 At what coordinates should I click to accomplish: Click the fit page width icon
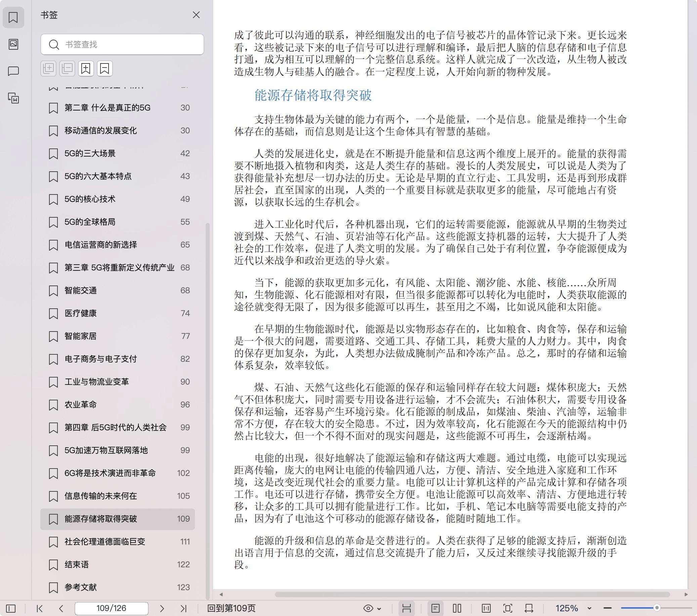529,608
